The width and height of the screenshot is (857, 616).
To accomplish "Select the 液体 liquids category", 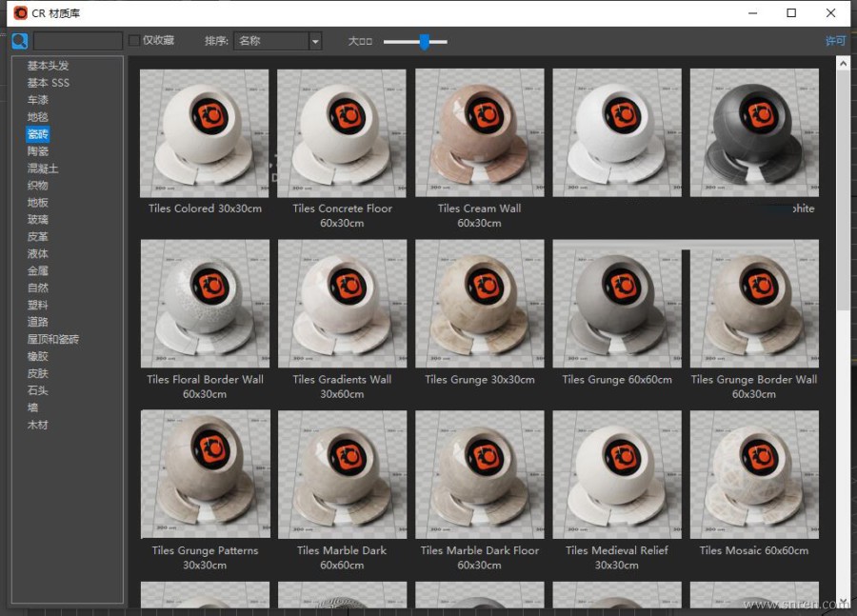I will (x=38, y=253).
